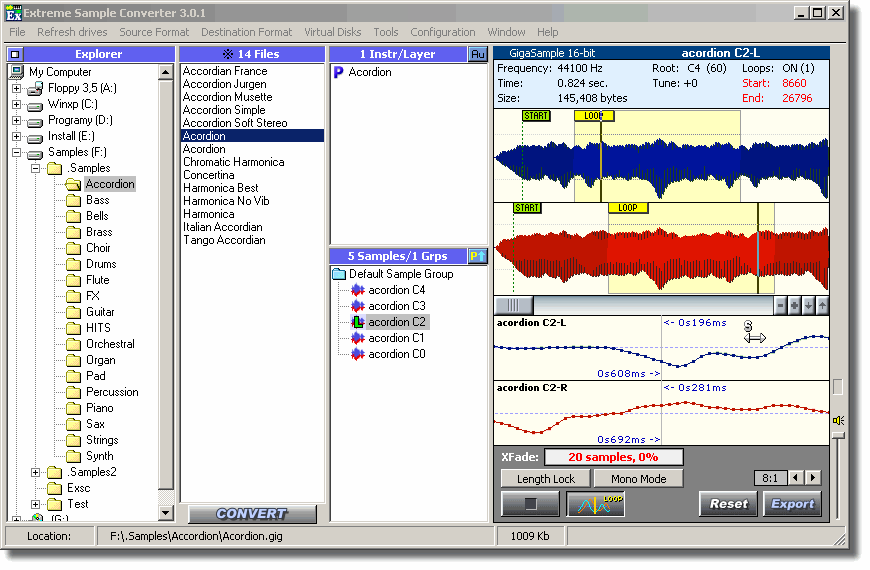Image resolution: width=870 pixels, height=570 pixels.
Task: Click the Explorer scrollbar up arrow
Action: 165,72
